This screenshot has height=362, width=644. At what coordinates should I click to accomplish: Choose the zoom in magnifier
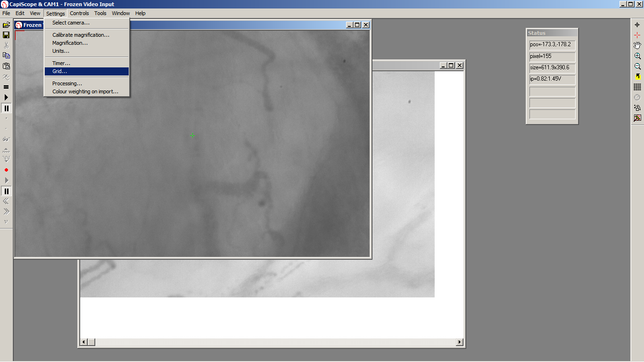(x=637, y=56)
